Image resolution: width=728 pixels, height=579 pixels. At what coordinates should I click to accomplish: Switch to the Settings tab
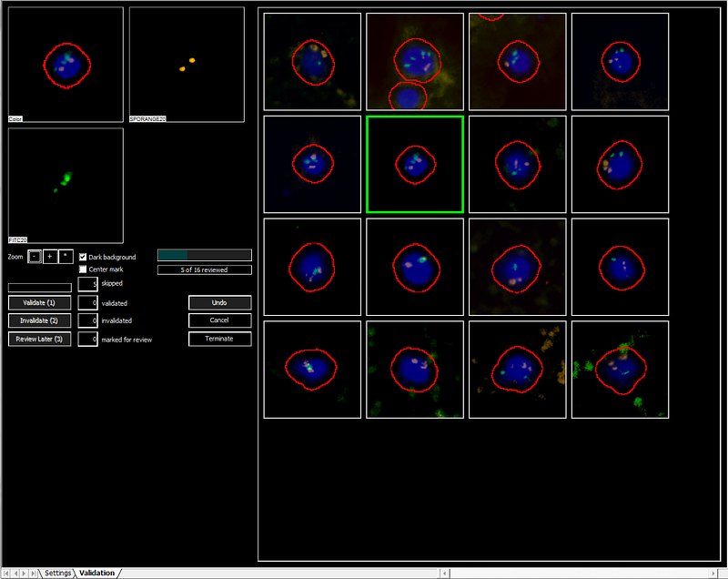(58, 573)
